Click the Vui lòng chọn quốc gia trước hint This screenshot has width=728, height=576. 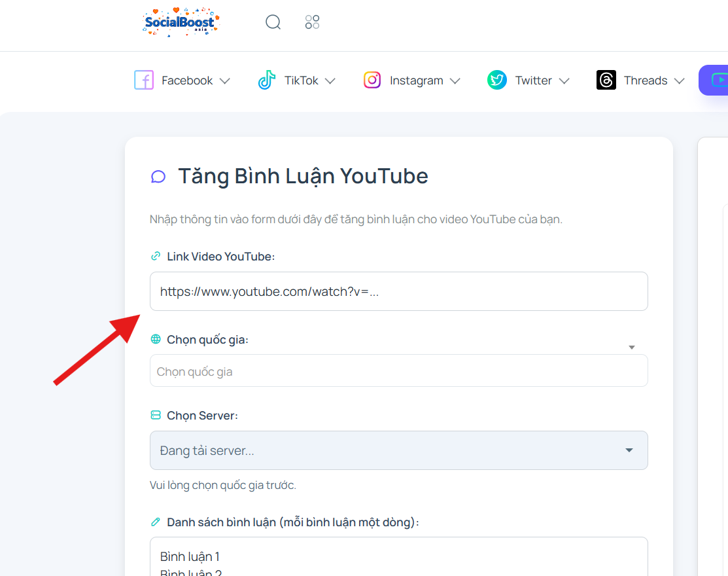223,485
